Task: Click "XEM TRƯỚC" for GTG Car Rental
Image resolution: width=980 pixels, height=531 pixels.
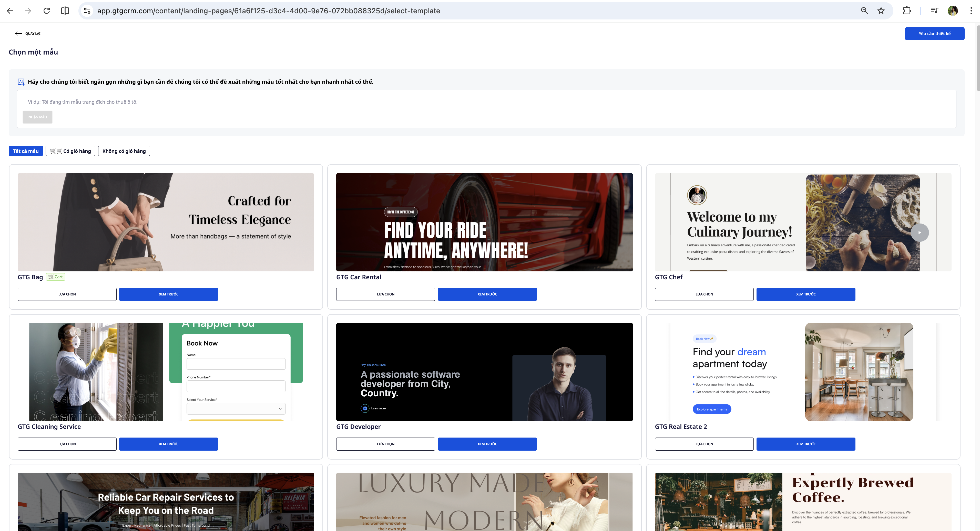Action: click(487, 294)
